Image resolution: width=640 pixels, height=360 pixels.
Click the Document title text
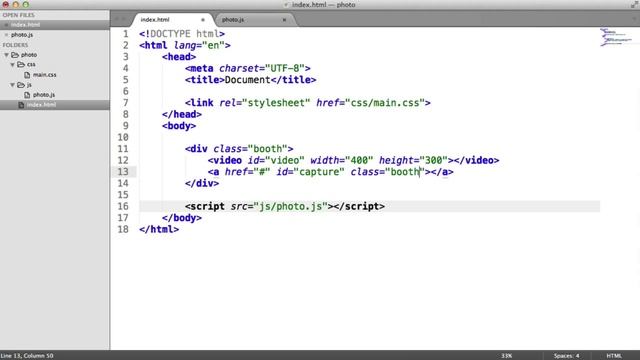tap(247, 80)
